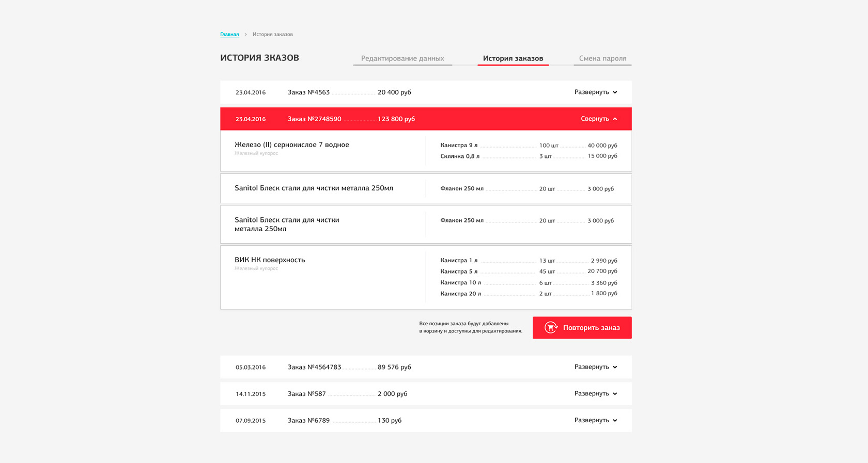Click the Заказ №6789 label
Viewport: 868px width, 463px height.
coord(308,421)
